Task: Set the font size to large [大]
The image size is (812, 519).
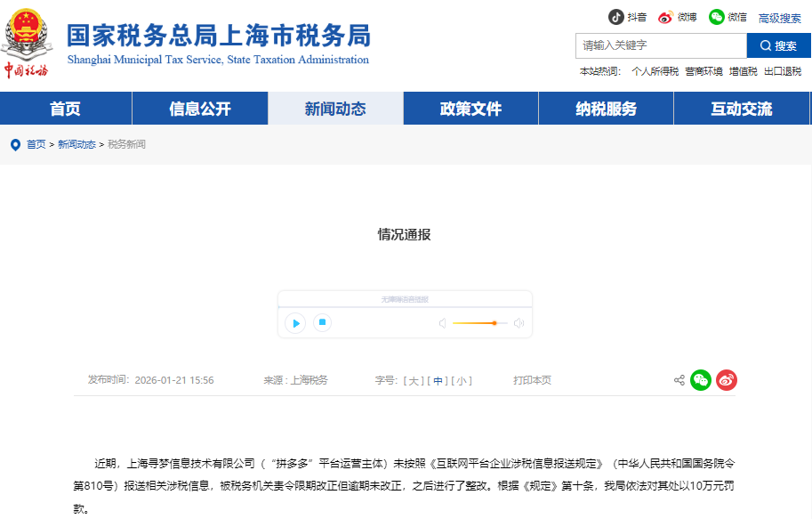Action: (414, 381)
